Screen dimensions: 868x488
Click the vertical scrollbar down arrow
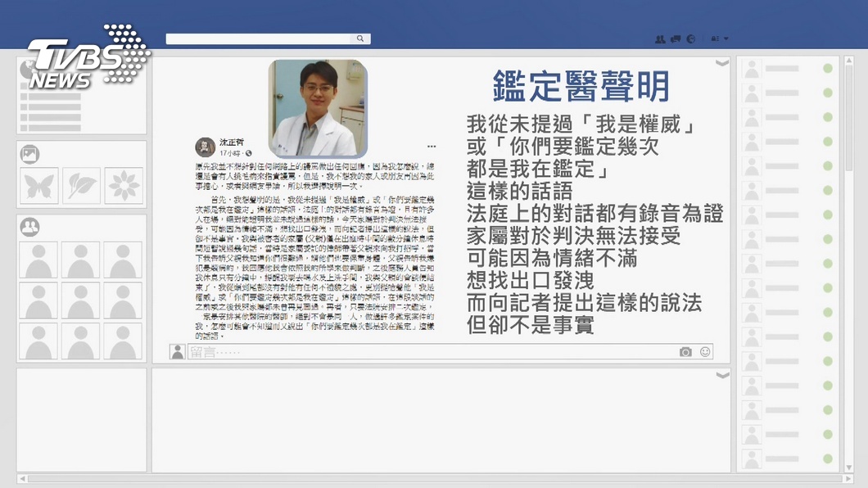click(x=849, y=468)
